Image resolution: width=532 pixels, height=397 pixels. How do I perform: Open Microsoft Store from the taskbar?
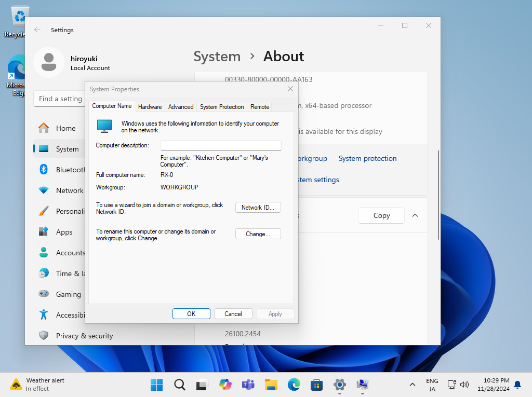(316, 385)
